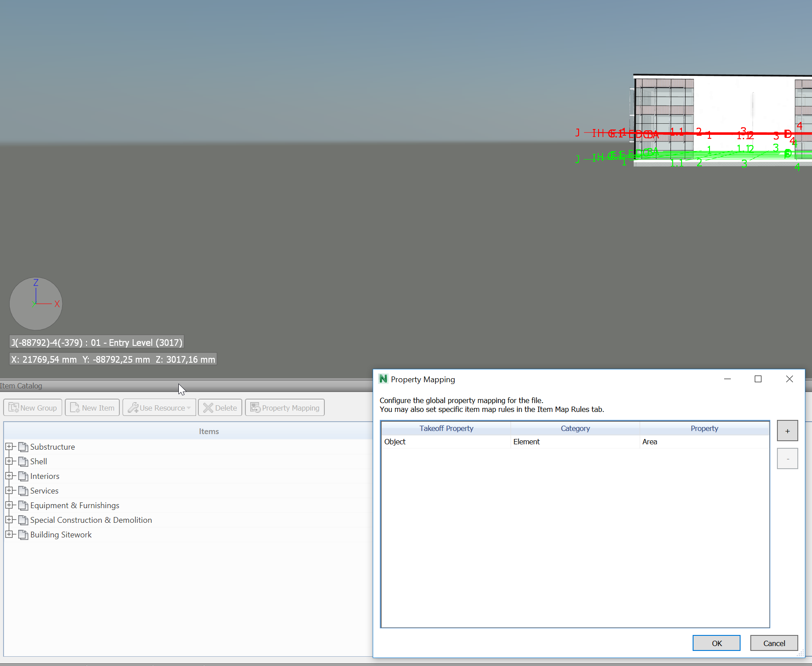The image size is (812, 666).
Task: Remove the selected mapping row
Action: (787, 458)
